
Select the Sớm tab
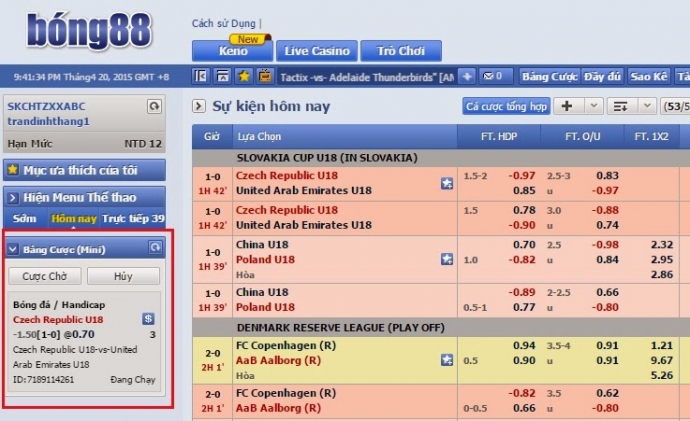pyautogui.click(x=24, y=218)
